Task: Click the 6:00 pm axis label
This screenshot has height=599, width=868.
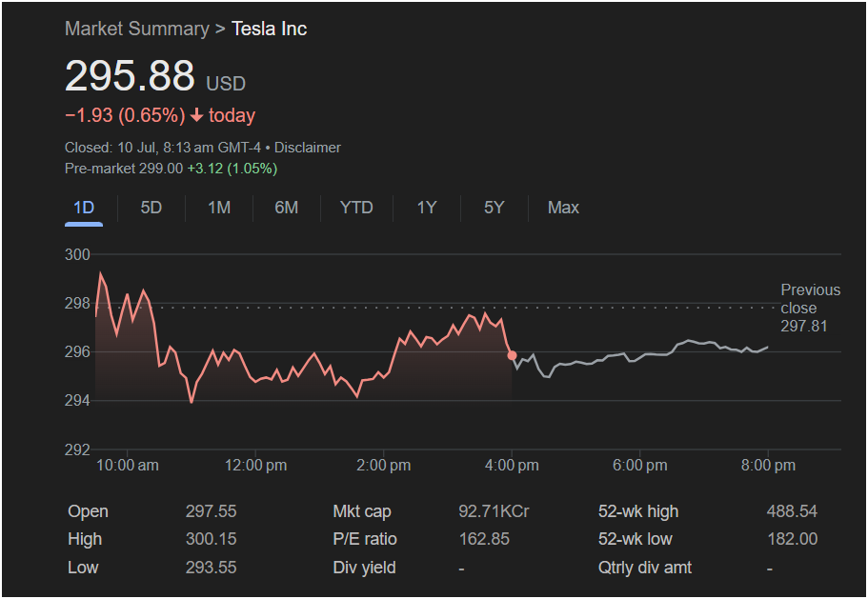Action: click(x=640, y=466)
